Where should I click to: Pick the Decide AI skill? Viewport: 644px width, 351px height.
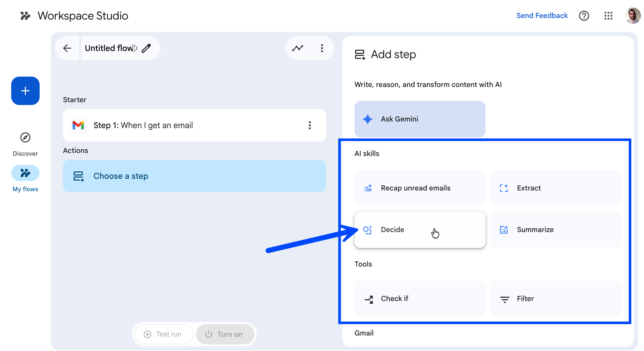click(420, 230)
